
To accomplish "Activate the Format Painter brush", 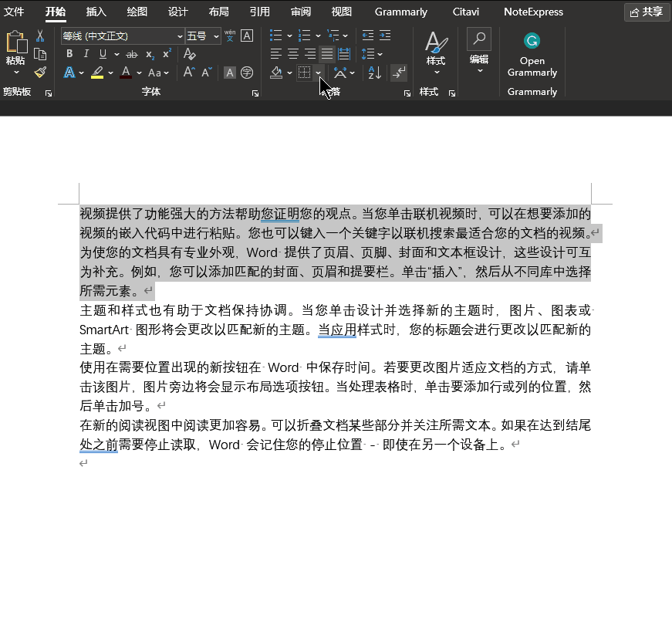I will [40, 72].
